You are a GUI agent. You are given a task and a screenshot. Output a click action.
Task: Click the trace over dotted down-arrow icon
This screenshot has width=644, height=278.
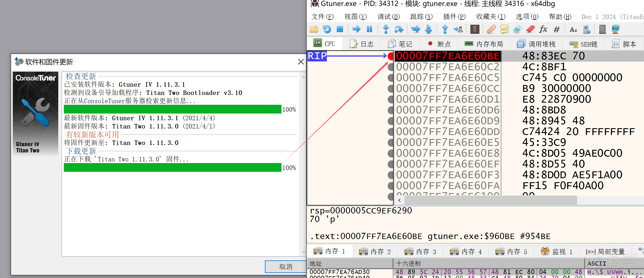coord(429,29)
